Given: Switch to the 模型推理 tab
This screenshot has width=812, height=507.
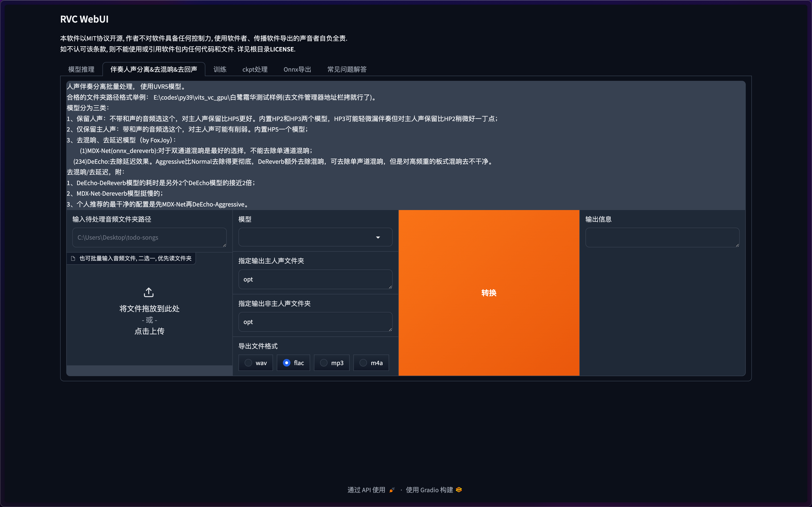Looking at the screenshot, I should (x=81, y=69).
